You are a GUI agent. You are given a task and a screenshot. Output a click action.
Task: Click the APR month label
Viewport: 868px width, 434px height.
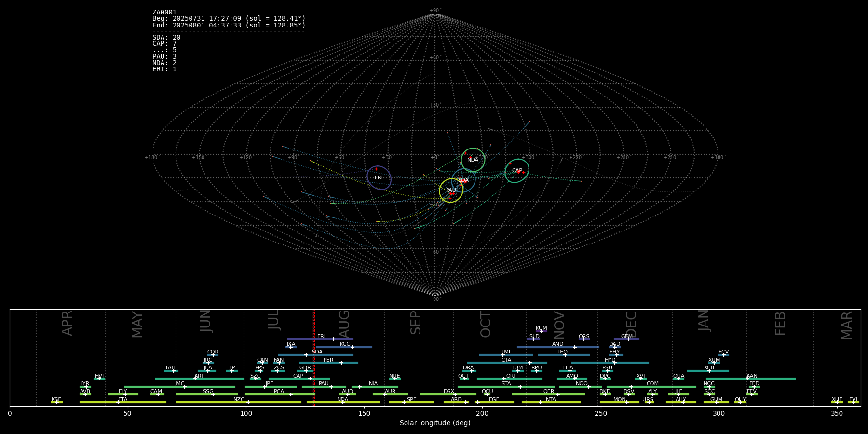pos(67,323)
